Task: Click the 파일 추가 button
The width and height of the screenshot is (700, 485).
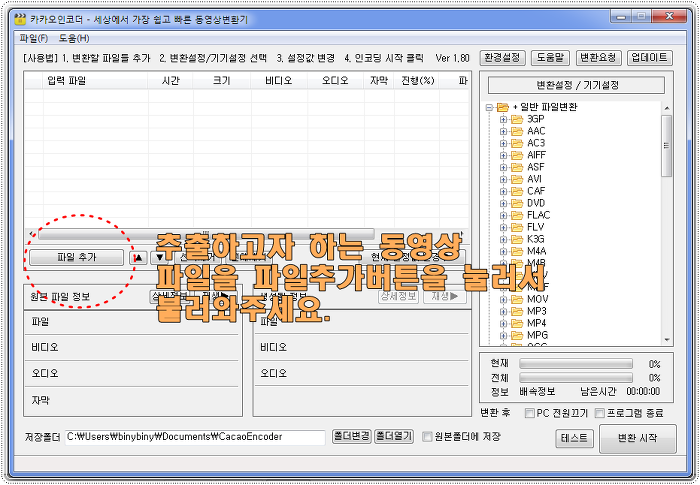Action: (x=76, y=257)
